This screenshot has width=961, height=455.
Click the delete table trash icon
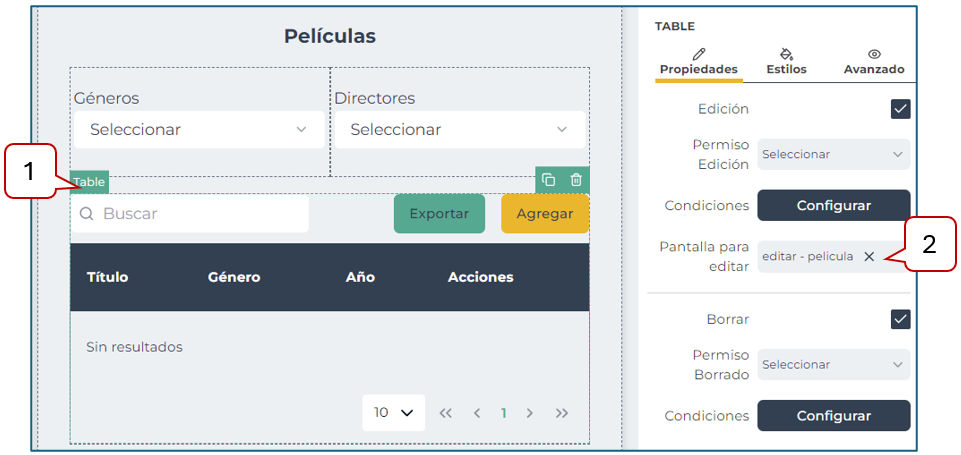pos(576,180)
